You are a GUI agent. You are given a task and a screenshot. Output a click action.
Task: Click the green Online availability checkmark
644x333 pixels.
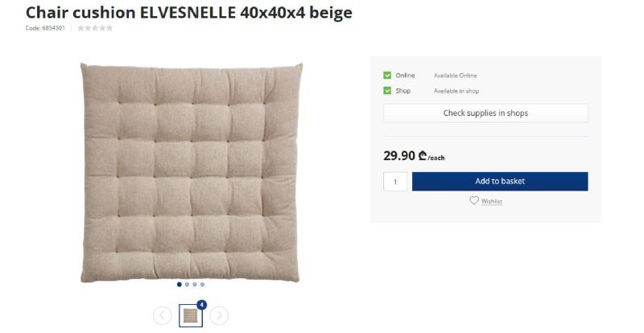(x=387, y=75)
